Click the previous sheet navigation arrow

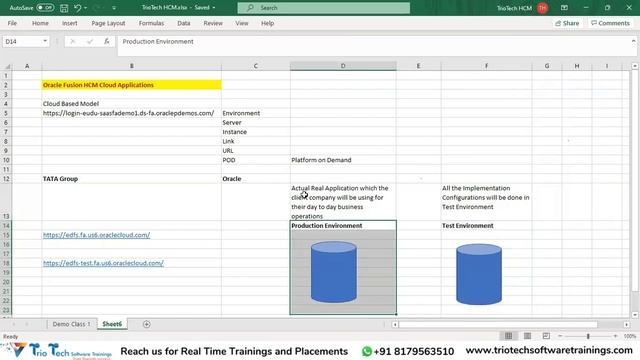pos(13,324)
